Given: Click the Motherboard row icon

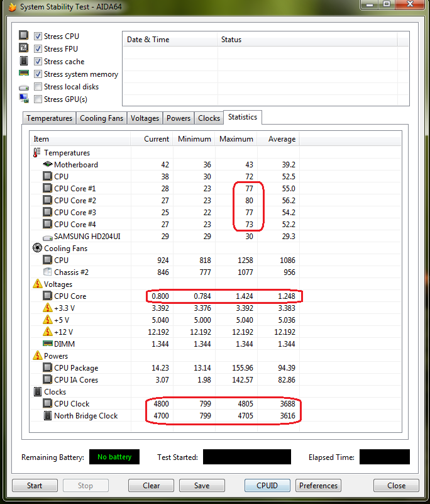Looking at the screenshot, I should pyautogui.click(x=48, y=165).
